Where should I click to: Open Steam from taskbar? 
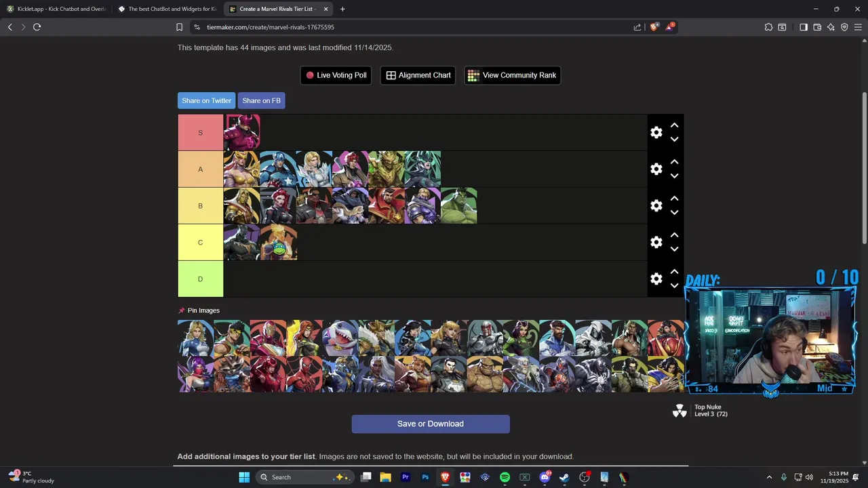coord(564,477)
